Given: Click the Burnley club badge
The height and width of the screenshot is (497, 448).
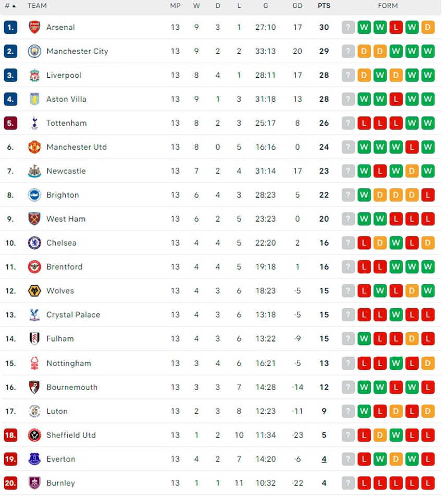Looking at the screenshot, I should 34,483.
